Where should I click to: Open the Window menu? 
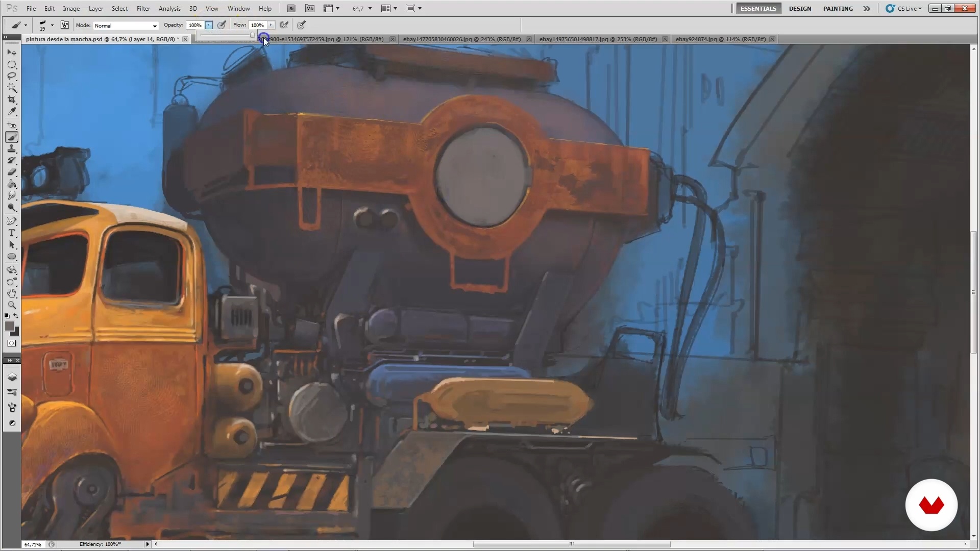click(x=238, y=9)
